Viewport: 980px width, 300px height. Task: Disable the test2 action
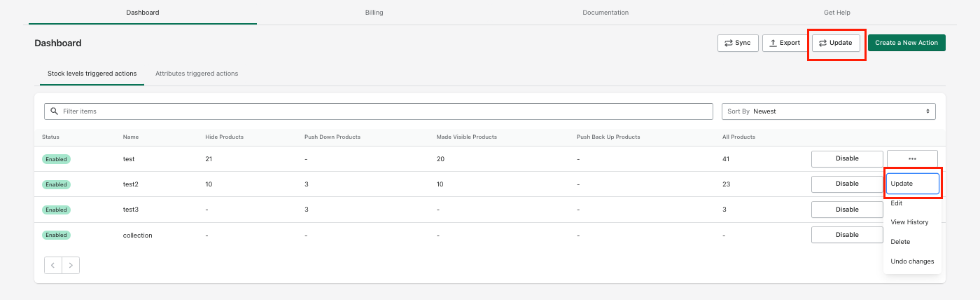(x=846, y=184)
